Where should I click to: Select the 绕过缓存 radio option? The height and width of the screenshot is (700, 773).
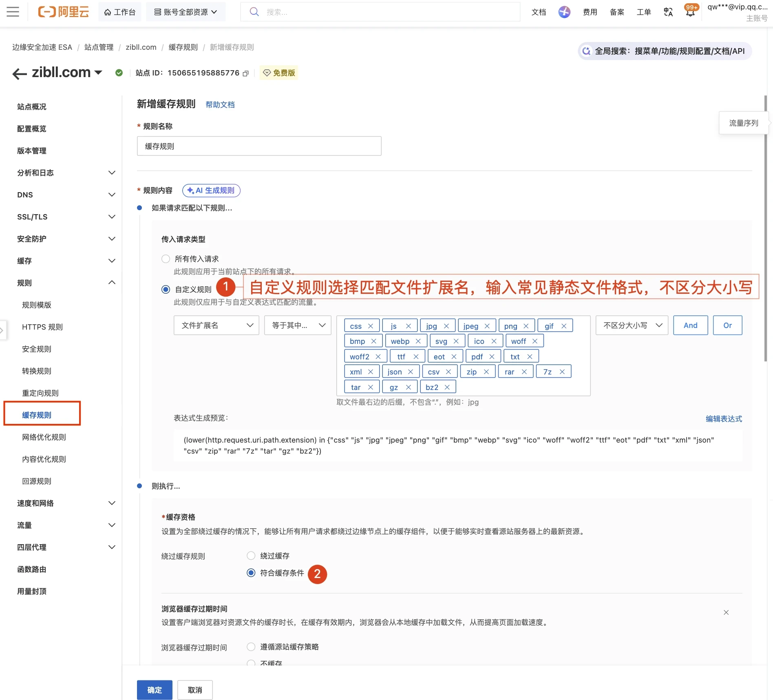click(251, 556)
